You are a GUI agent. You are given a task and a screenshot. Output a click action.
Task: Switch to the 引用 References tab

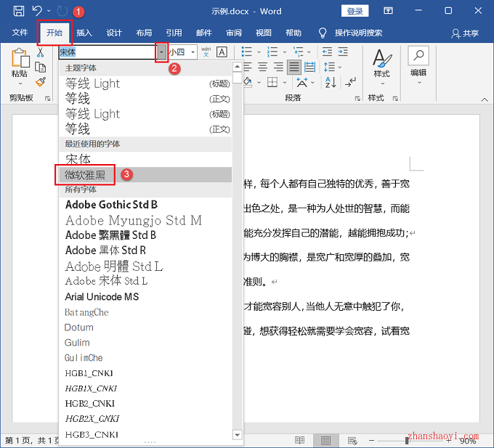pyautogui.click(x=174, y=33)
